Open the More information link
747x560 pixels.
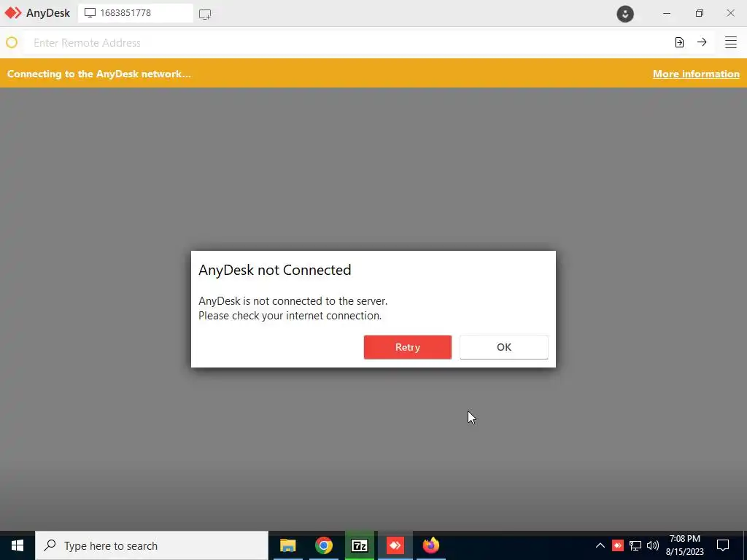[696, 74]
